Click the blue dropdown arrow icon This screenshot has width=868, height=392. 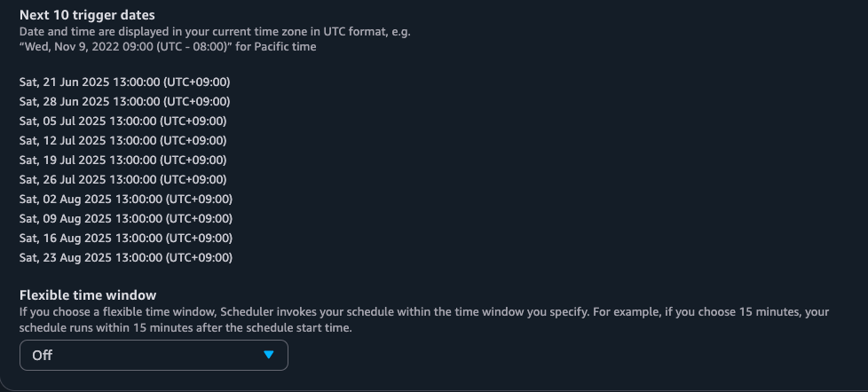[270, 356]
